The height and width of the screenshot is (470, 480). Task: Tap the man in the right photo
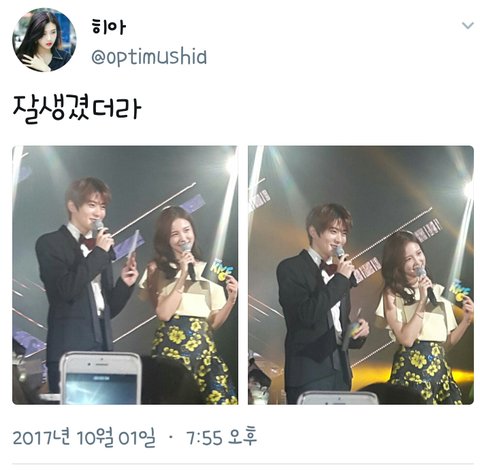320,300
